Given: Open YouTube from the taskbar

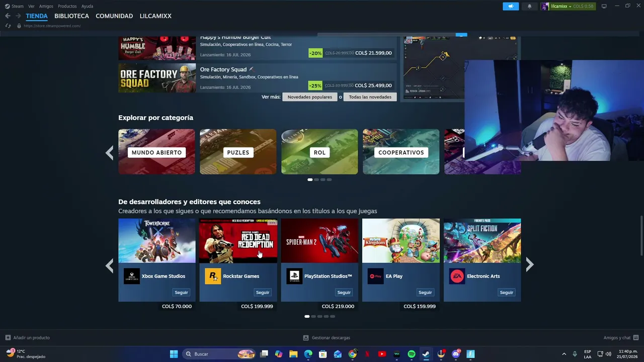Looking at the screenshot, I should pos(382,354).
